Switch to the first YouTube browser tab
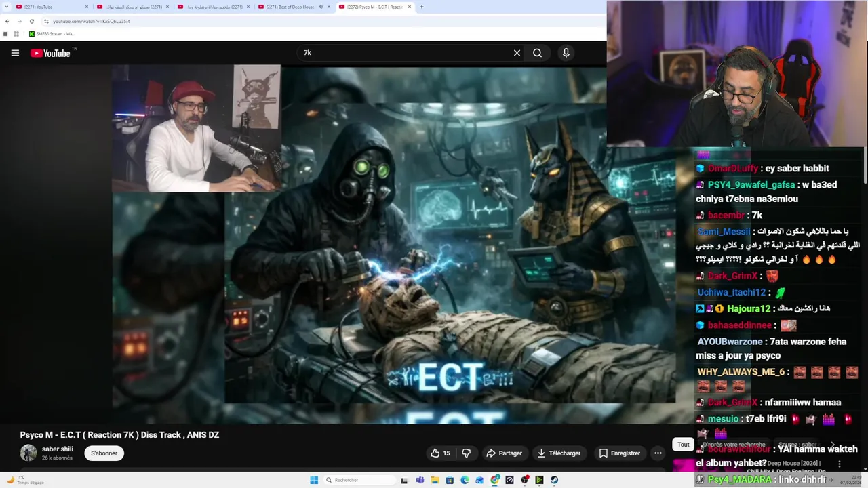Screen dimensions: 868x488 click(53, 7)
